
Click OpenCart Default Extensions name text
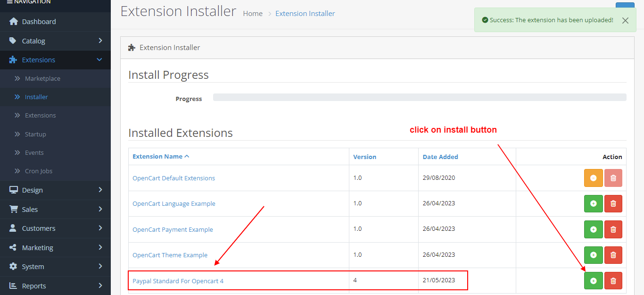[173, 178]
